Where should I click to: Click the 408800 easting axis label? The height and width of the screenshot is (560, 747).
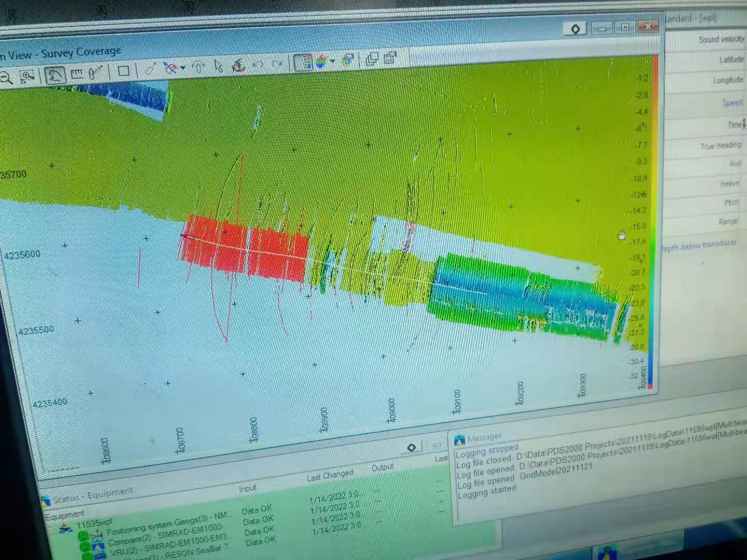click(253, 430)
